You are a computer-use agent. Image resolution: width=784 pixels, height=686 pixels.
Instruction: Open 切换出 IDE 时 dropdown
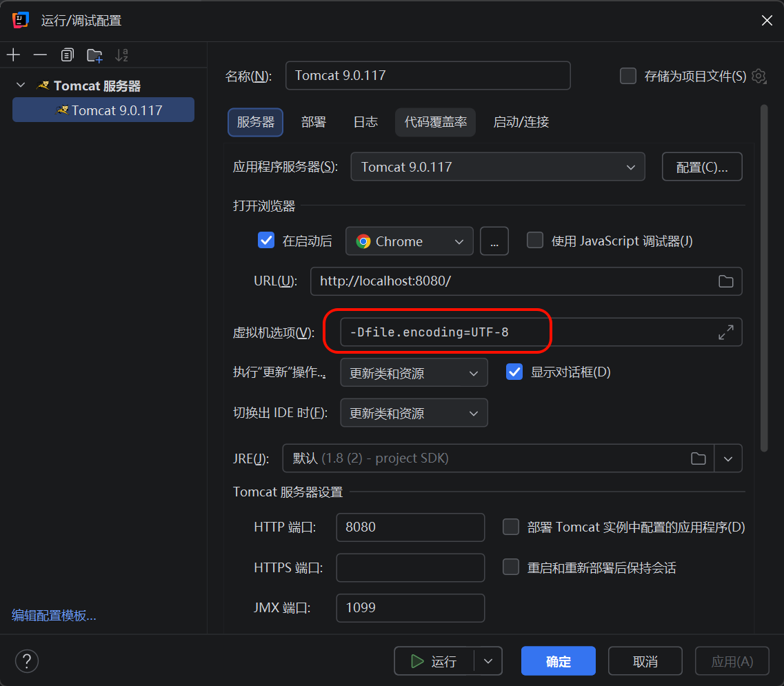pyautogui.click(x=414, y=414)
